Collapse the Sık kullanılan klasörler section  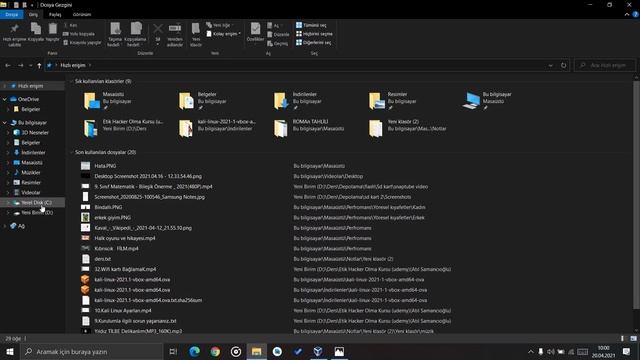(x=72, y=81)
